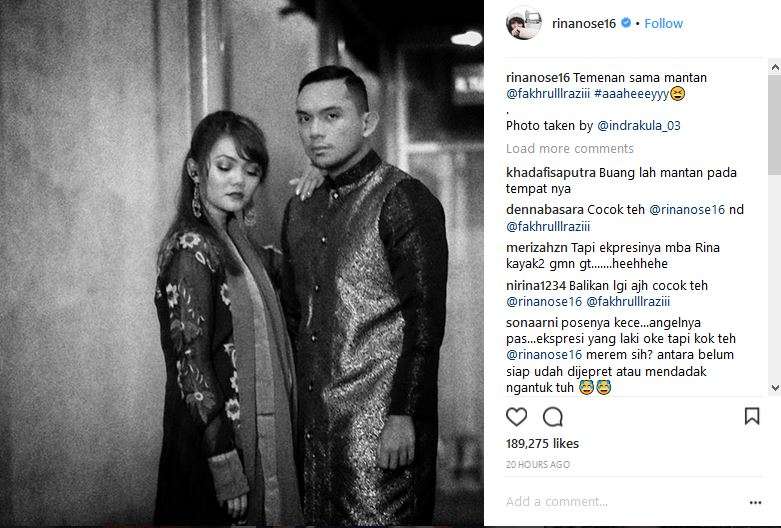
Task: Click the comments scrollbar up arrow
Action: point(775,67)
